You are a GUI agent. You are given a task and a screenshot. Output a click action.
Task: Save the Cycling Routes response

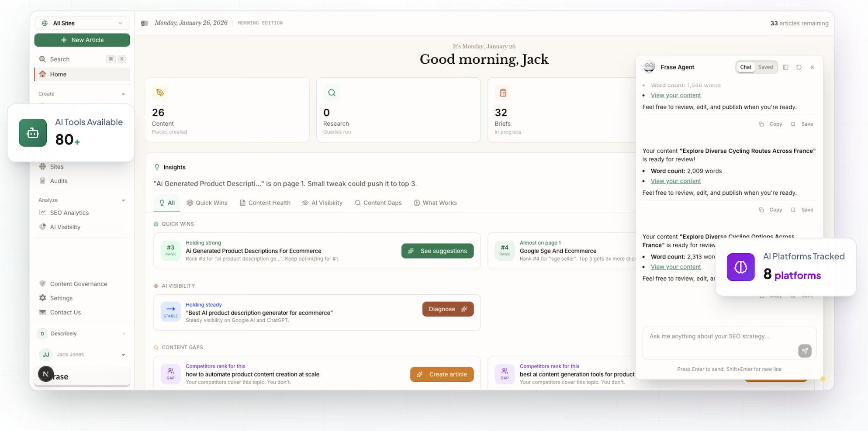(803, 210)
